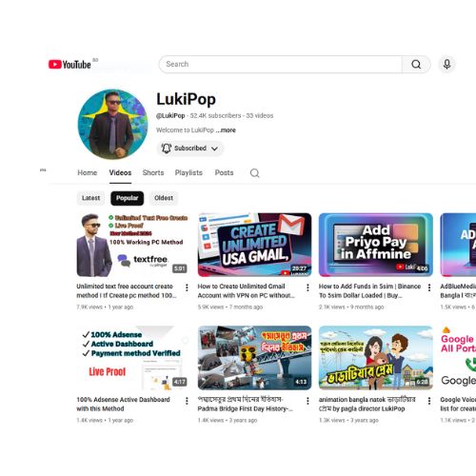This screenshot has height=476, width=476.
Task: Click the Google Voice list video title
Action: pos(458,404)
